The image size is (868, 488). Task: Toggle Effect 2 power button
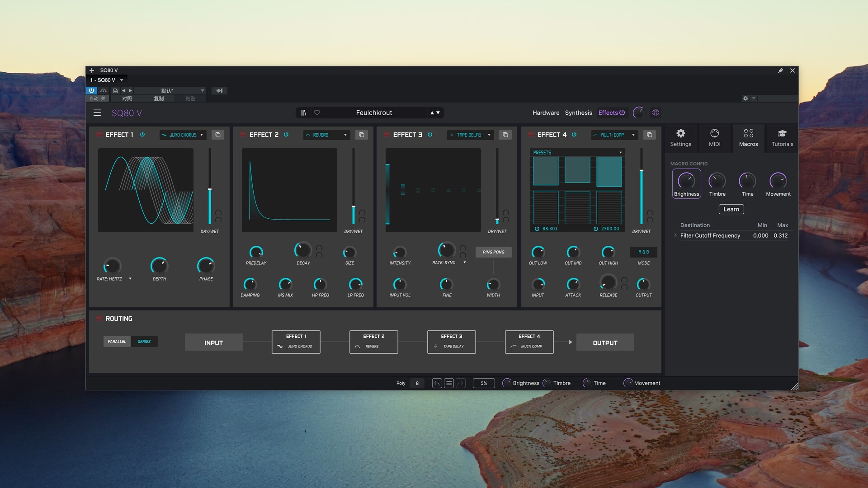[286, 135]
